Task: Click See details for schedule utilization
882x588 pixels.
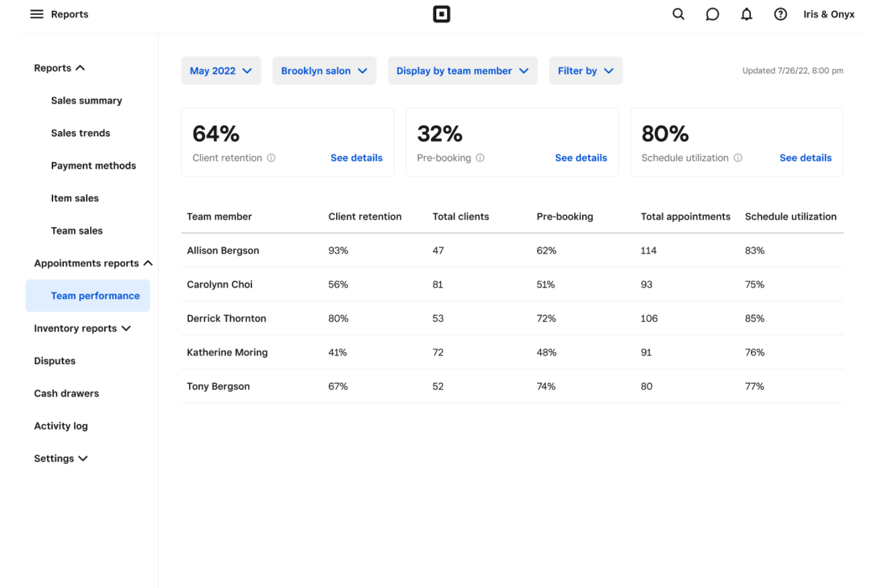Action: coord(805,158)
